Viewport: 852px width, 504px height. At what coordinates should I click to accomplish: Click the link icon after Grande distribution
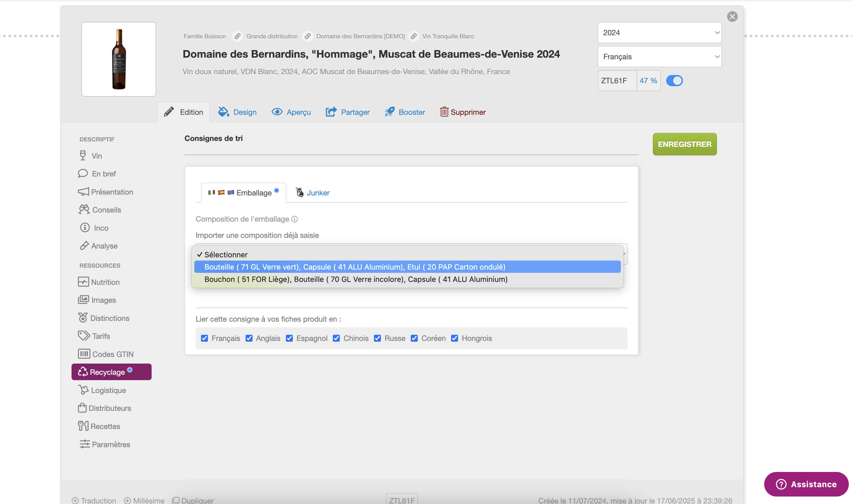[308, 36]
